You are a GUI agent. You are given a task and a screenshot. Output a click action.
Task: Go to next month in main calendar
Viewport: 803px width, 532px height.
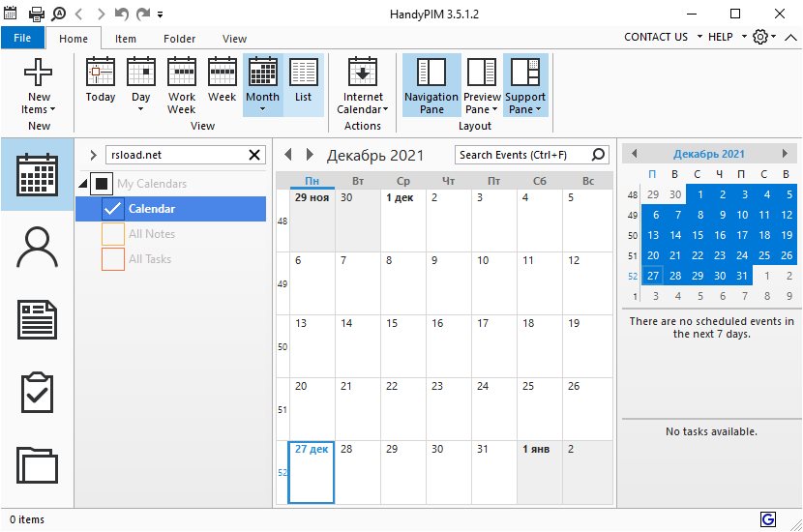pos(310,155)
